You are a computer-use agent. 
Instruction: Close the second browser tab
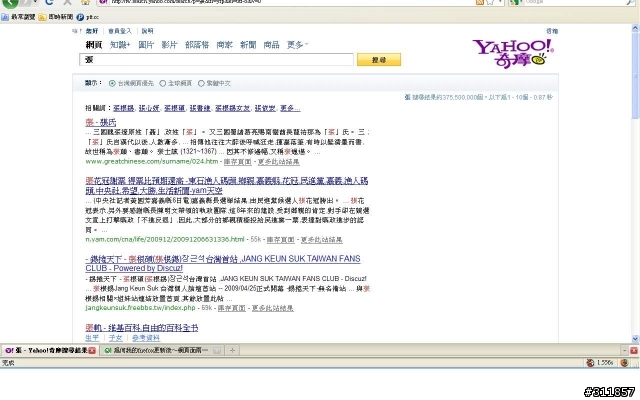point(217,351)
